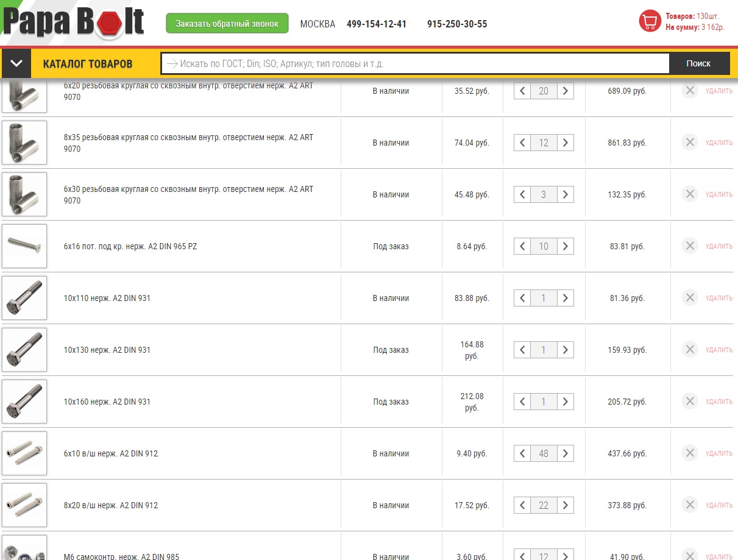Decrease quantity for 8x20 DIN 912
The height and width of the screenshot is (560, 738).
(522, 506)
